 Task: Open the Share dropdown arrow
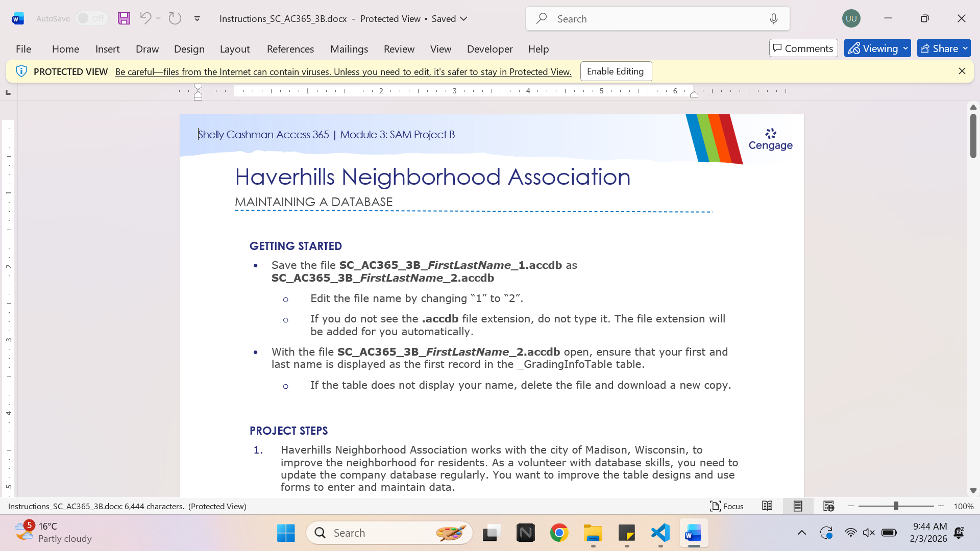pyautogui.click(x=965, y=48)
